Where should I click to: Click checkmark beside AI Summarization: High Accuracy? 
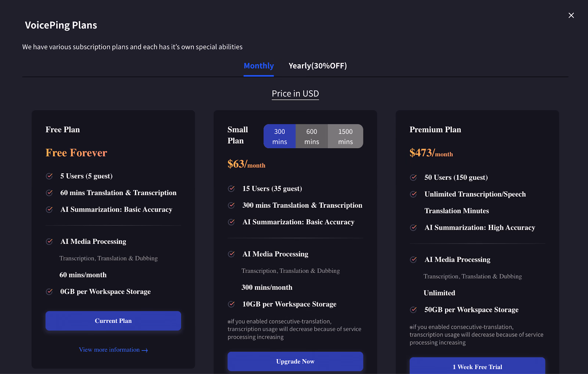413,228
